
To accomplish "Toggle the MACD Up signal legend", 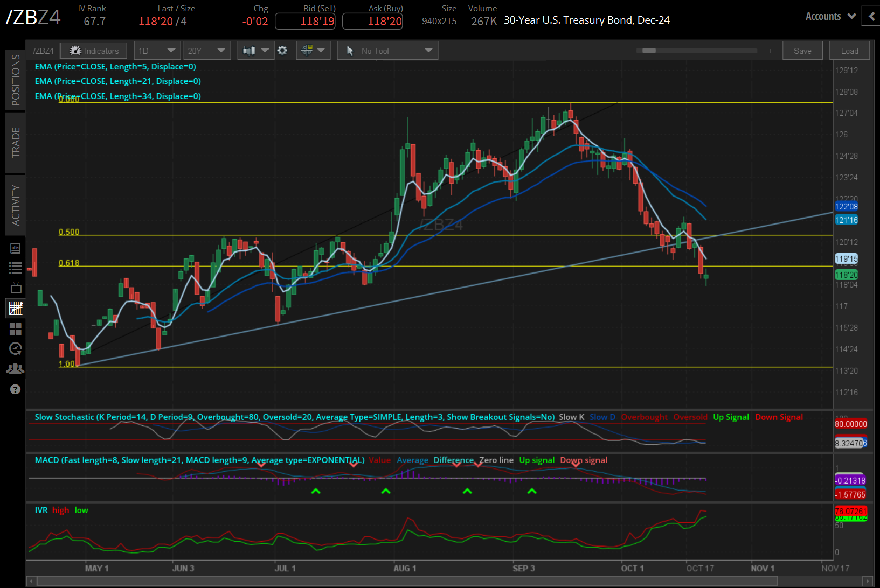I will (x=536, y=460).
